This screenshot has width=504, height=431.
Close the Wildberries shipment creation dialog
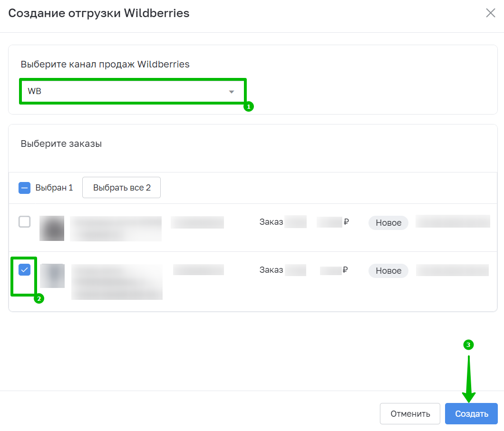pos(491,13)
